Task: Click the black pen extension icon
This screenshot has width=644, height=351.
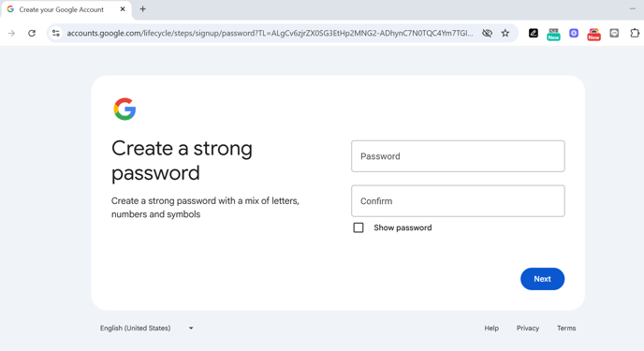Action: [534, 34]
